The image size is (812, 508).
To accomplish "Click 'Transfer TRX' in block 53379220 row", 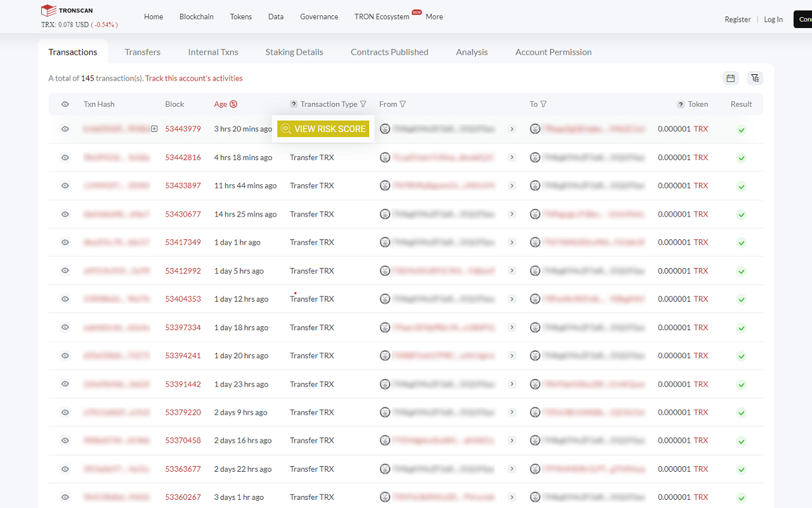I will (312, 412).
